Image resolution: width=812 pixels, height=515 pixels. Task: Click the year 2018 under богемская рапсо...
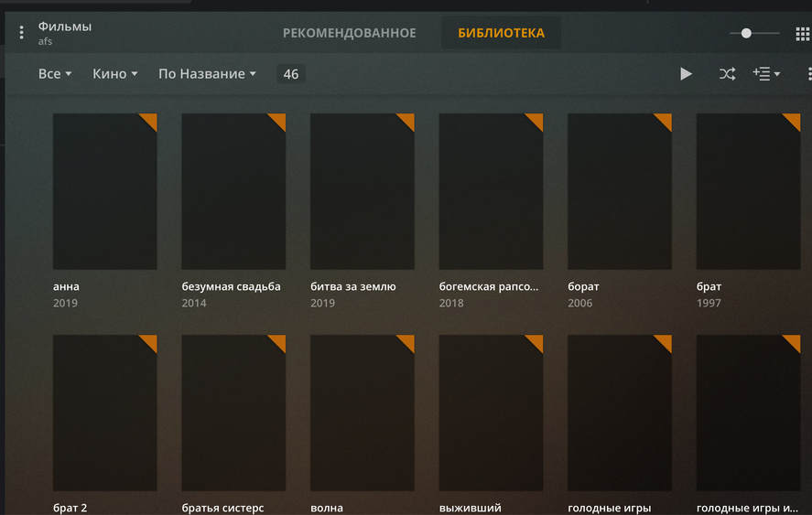point(451,304)
